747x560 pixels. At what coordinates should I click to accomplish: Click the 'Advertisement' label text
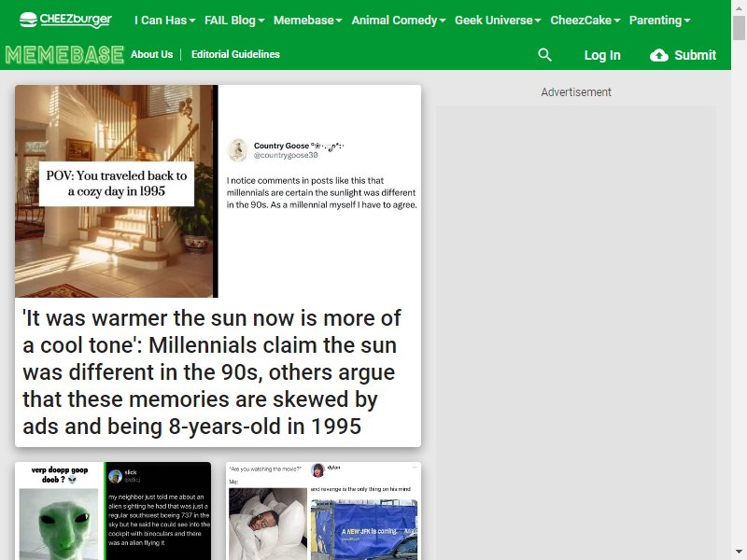[576, 91]
